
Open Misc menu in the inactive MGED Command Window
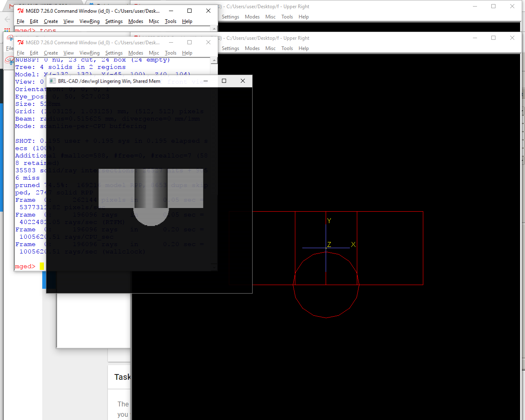point(154,53)
